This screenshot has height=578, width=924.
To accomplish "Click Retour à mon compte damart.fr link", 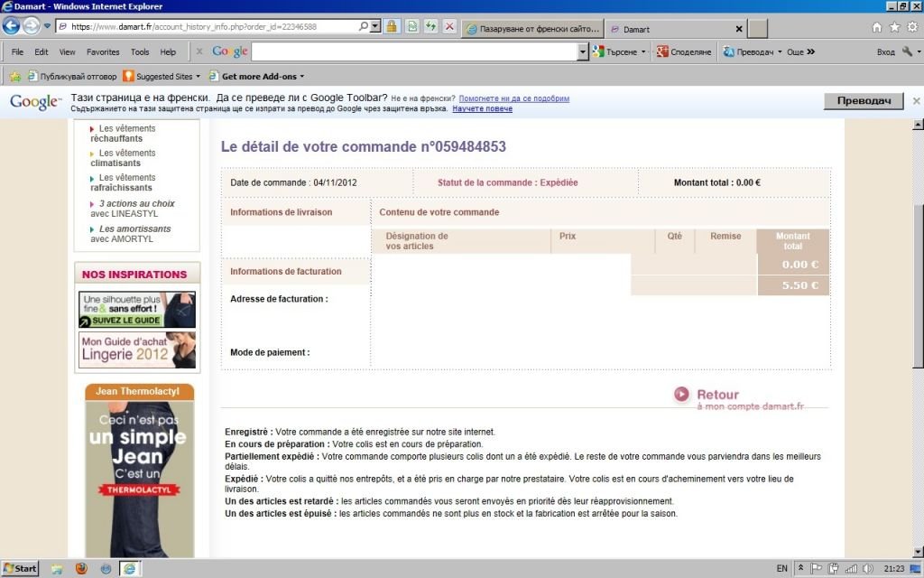I will [x=750, y=399].
